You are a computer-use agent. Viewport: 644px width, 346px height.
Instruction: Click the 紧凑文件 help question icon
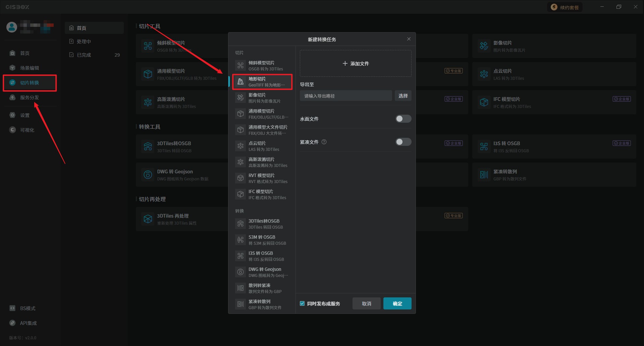point(324,142)
